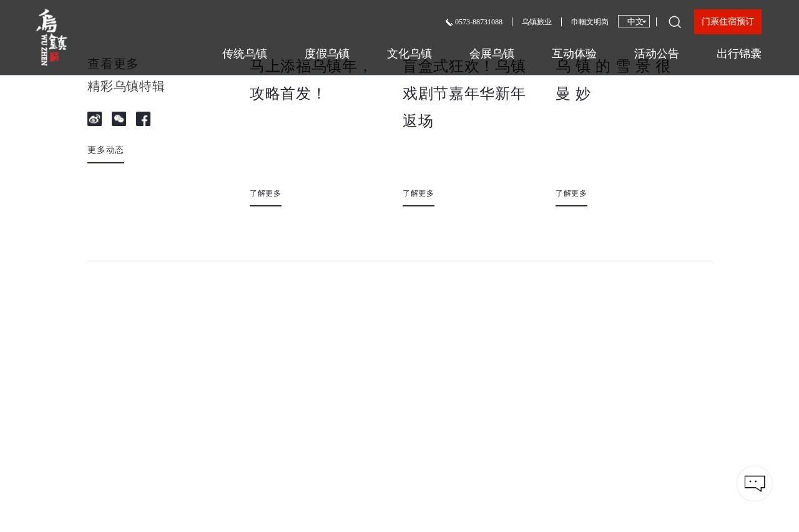This screenshot has height=532, width=799.
Task: Click the 精彩乌镇特辑 text
Action: (x=126, y=87)
